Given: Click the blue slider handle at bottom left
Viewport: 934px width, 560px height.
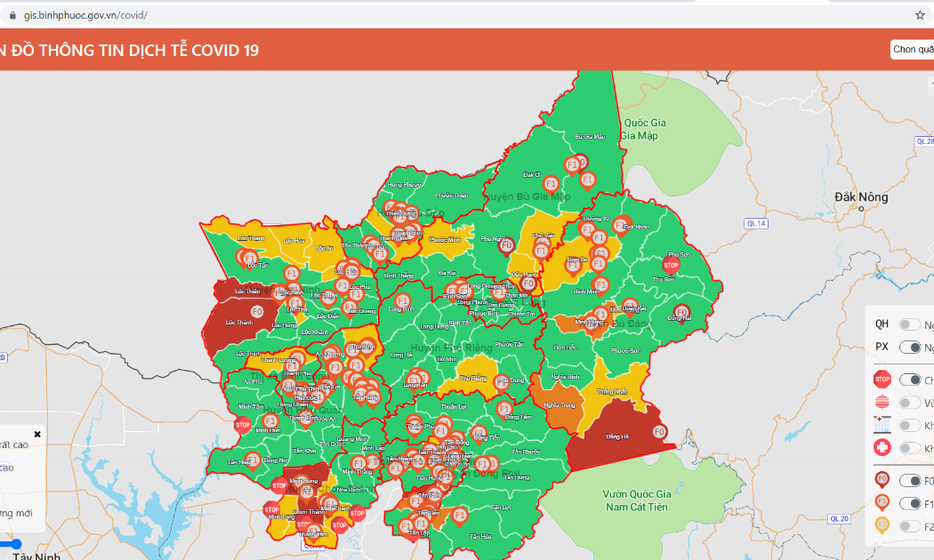Looking at the screenshot, I should click(16, 544).
